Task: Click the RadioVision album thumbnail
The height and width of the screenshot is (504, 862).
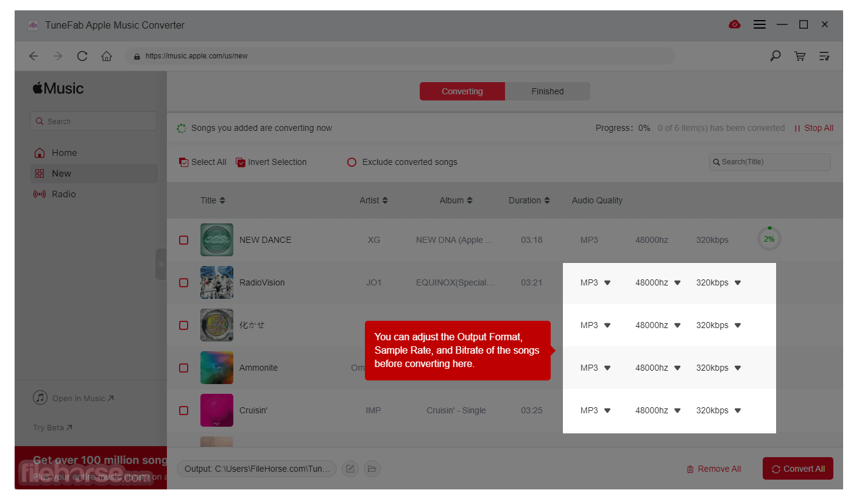Action: [217, 282]
